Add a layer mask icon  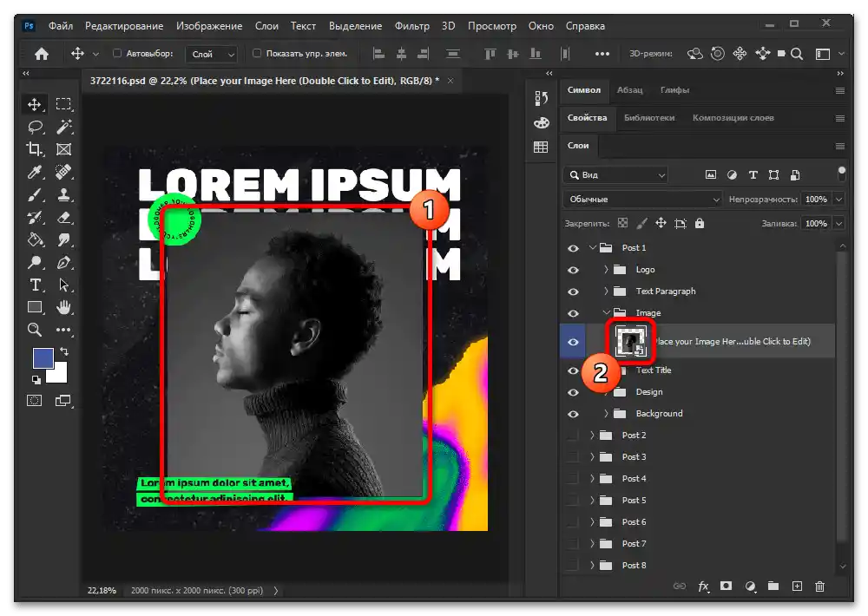coord(726,587)
